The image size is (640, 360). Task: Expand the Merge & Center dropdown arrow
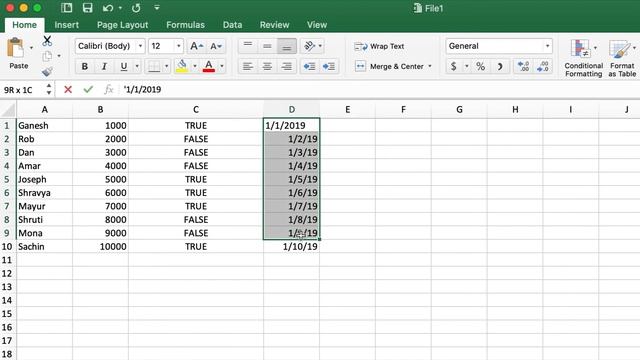(x=430, y=66)
